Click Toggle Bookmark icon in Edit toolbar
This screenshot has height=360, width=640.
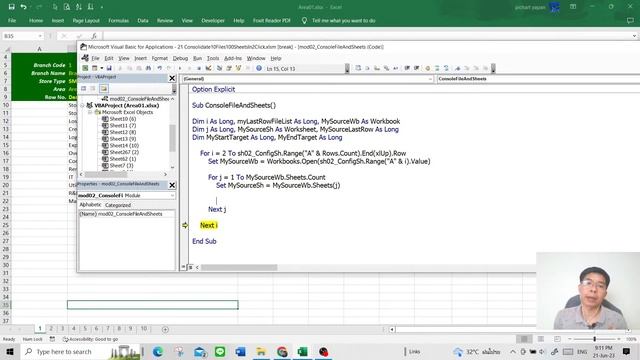458,68
